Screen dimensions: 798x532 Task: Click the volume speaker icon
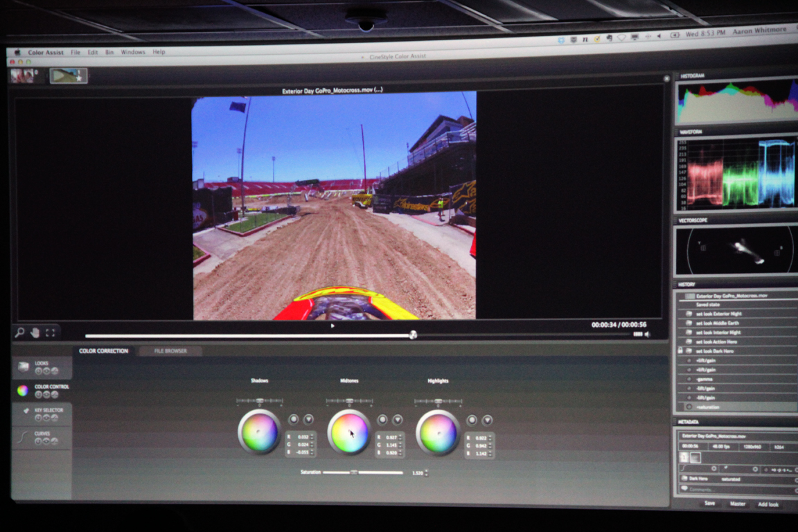pos(648,335)
